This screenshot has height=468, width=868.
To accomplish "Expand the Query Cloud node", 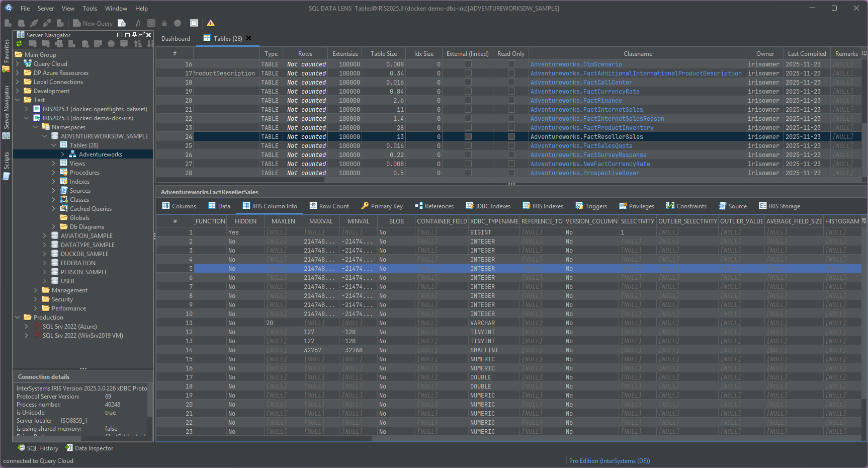I will coord(18,64).
